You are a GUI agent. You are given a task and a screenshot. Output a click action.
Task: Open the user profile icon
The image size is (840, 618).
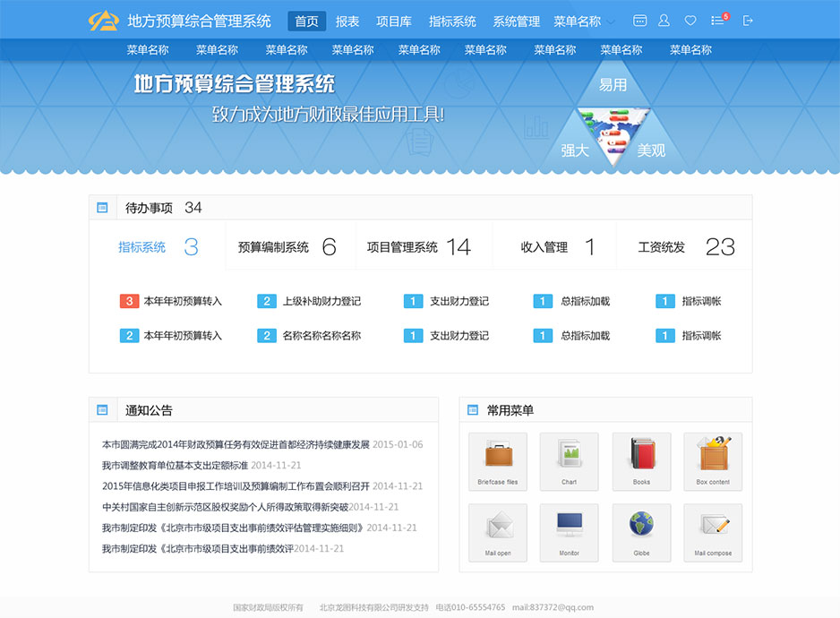pyautogui.click(x=664, y=20)
